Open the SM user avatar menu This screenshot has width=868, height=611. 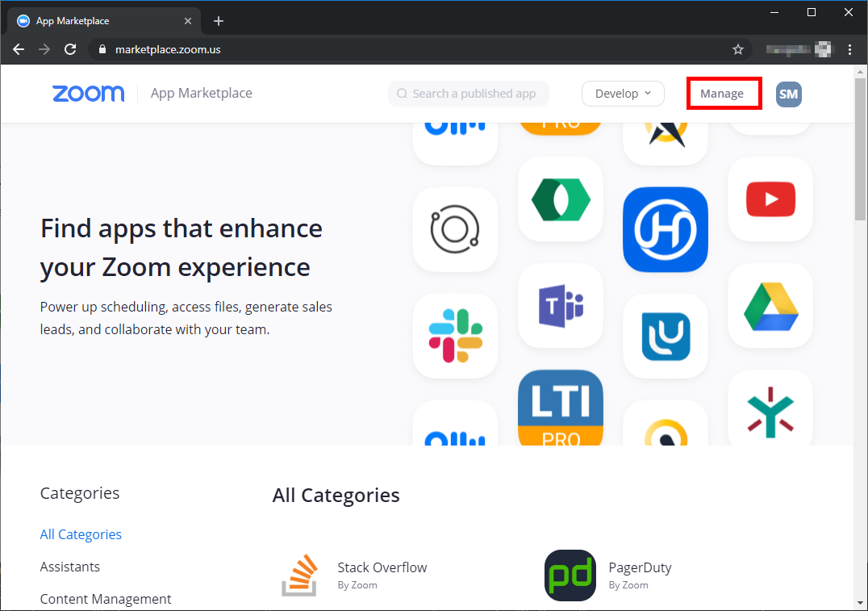tap(788, 94)
